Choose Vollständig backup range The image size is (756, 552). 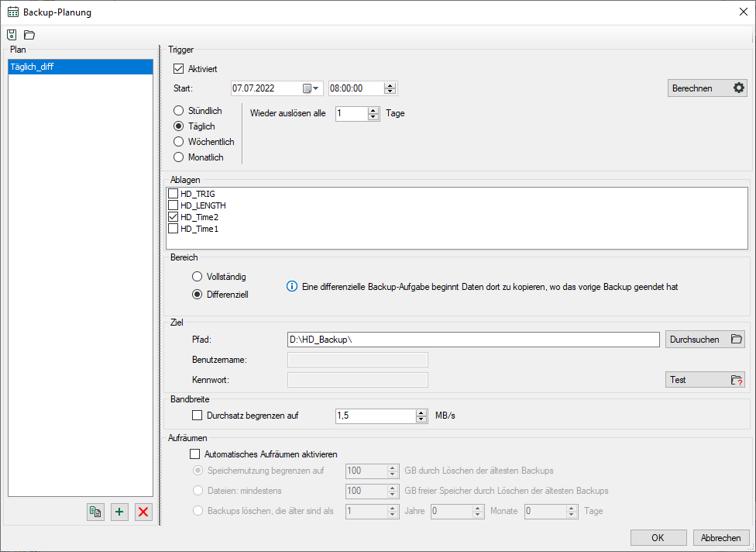(197, 277)
